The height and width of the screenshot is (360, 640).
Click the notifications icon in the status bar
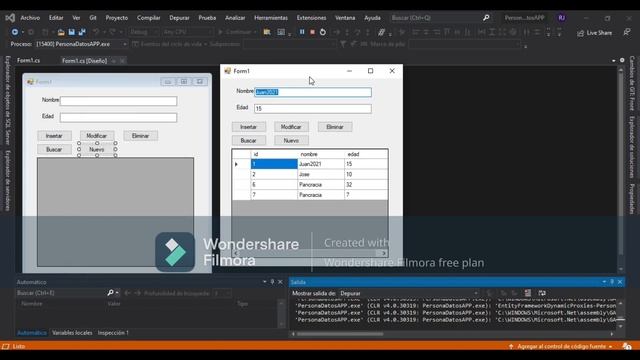tap(627, 346)
